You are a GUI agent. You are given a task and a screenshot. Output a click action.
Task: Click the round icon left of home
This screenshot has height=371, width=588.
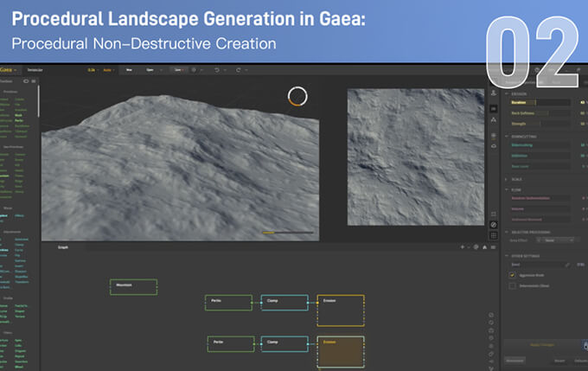point(476,247)
